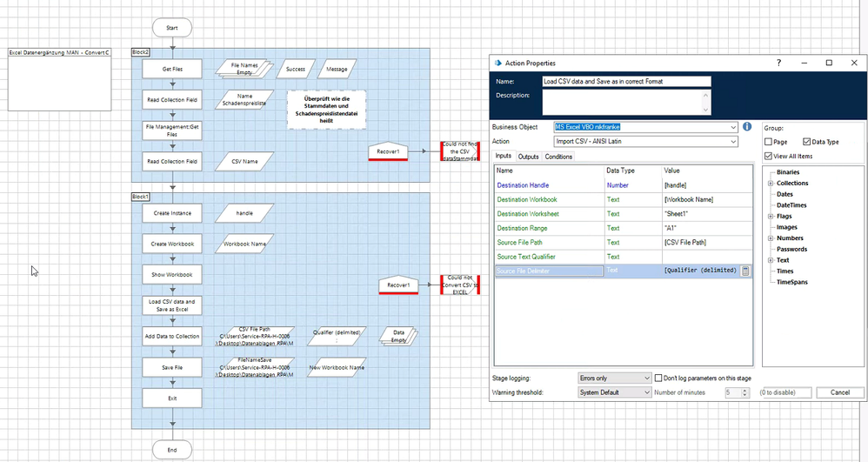Toggle the View All Items checkbox
868x462 pixels.
(768, 157)
